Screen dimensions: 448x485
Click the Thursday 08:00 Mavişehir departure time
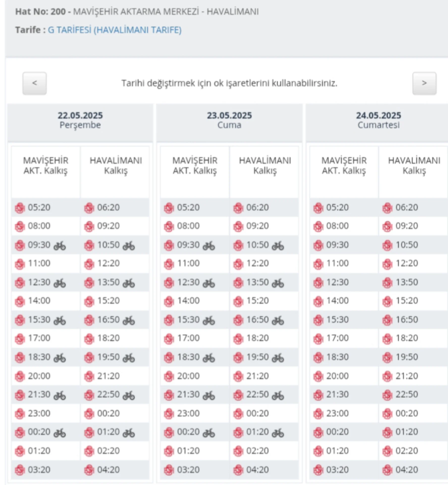[39, 226]
